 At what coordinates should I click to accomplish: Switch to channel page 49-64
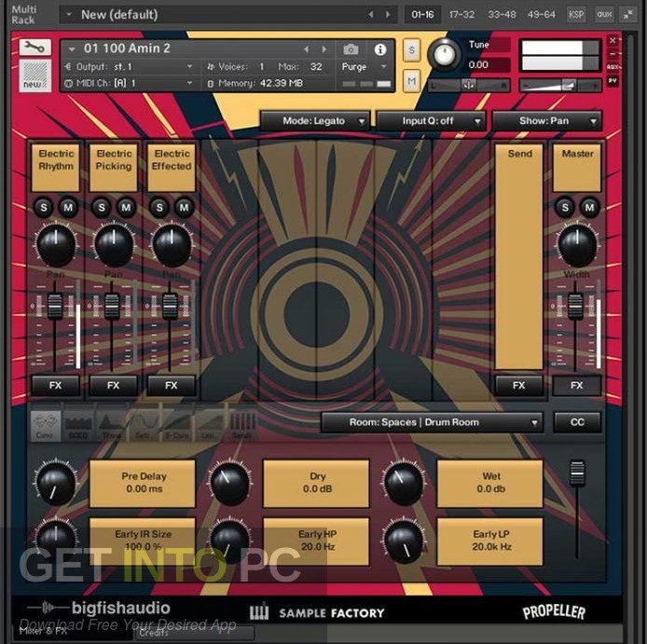541,15
